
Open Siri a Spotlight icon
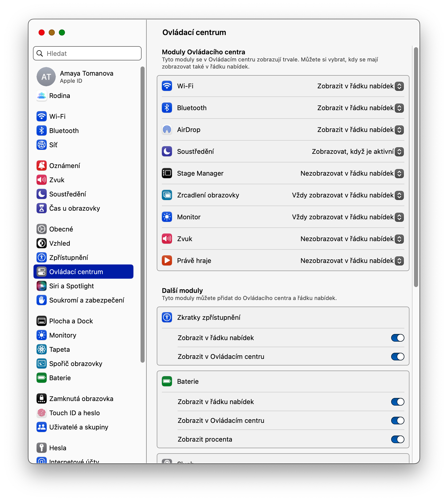42,286
